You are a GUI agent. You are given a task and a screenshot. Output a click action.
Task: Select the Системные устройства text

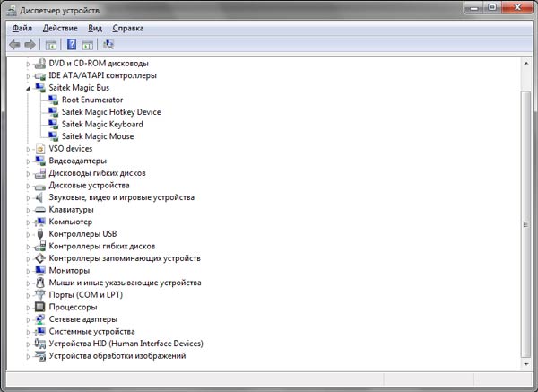(x=92, y=332)
